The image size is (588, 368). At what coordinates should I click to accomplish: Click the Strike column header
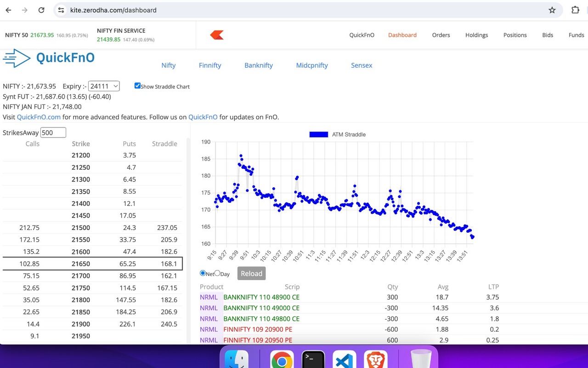coord(81,144)
